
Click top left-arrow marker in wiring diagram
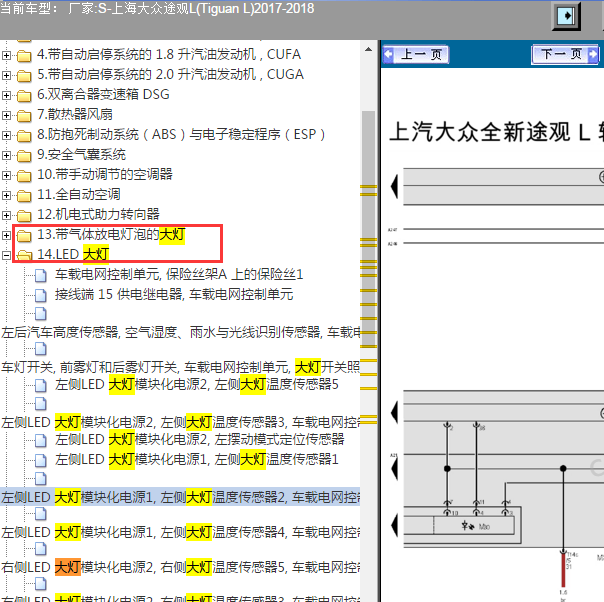(x=394, y=186)
